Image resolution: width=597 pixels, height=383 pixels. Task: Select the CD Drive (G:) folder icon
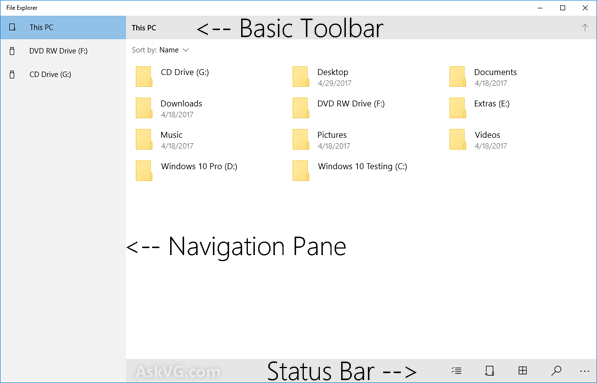pos(144,77)
